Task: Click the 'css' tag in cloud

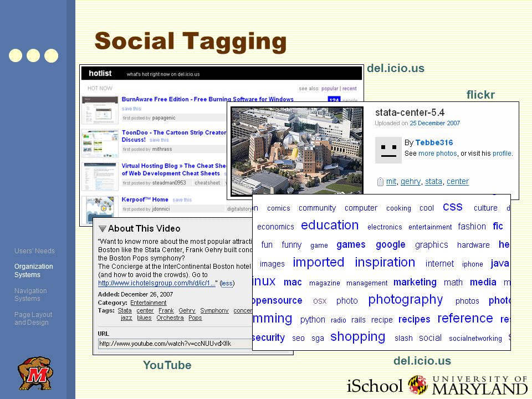Action: [x=453, y=207]
